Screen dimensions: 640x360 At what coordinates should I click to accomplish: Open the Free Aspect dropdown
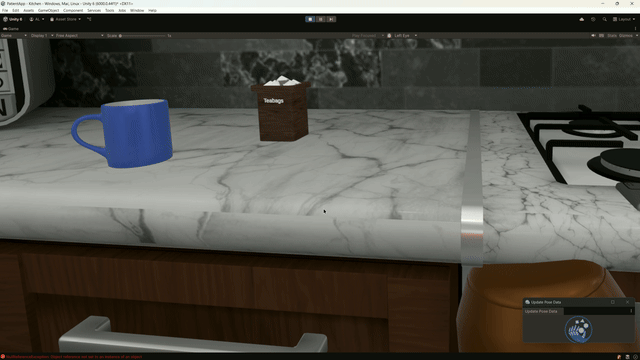(80, 36)
